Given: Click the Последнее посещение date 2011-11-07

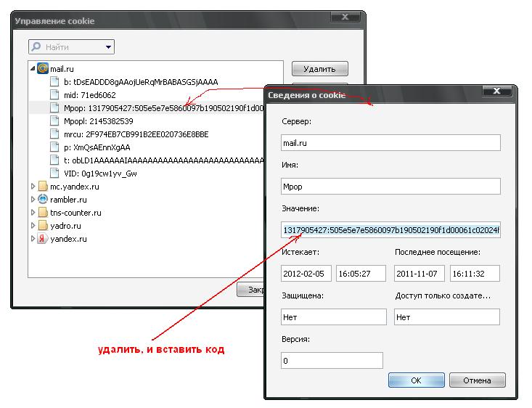Looking at the screenshot, I should [420, 274].
